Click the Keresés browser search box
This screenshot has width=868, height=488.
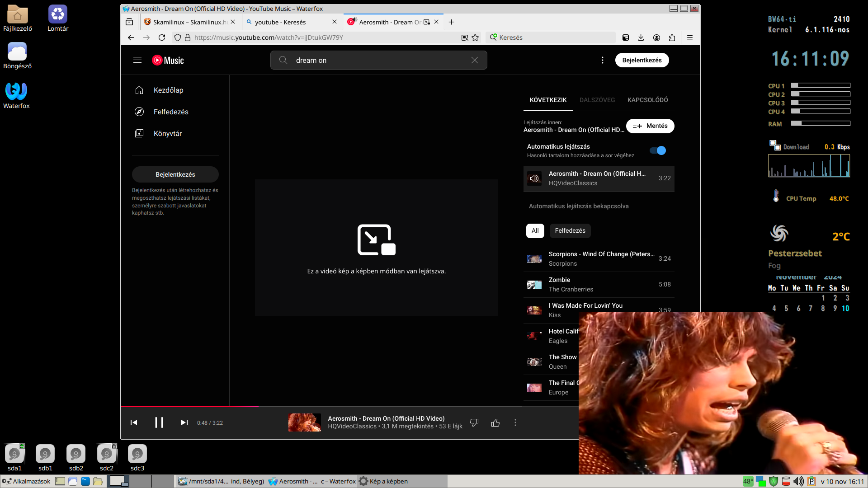551,38
